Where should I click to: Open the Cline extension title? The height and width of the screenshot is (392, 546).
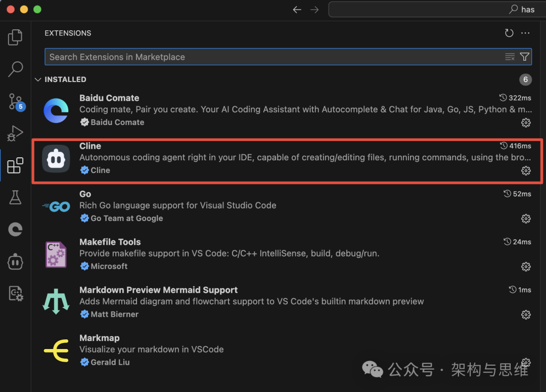[90, 146]
